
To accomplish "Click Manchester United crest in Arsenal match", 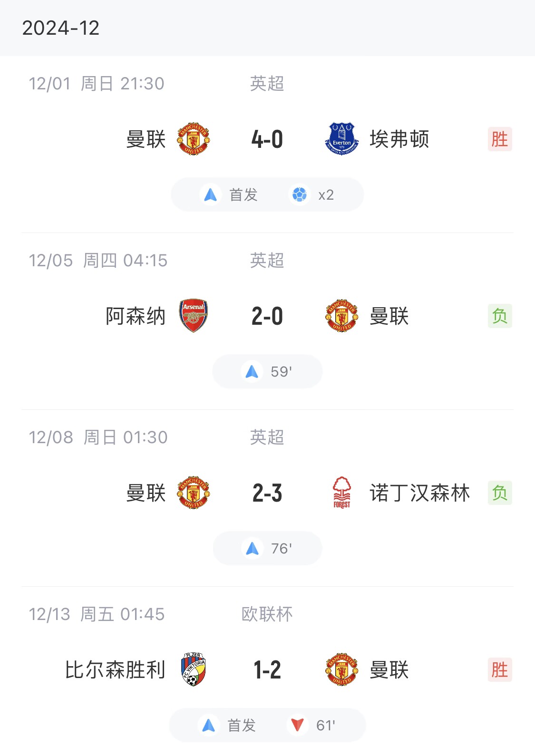I will click(341, 316).
